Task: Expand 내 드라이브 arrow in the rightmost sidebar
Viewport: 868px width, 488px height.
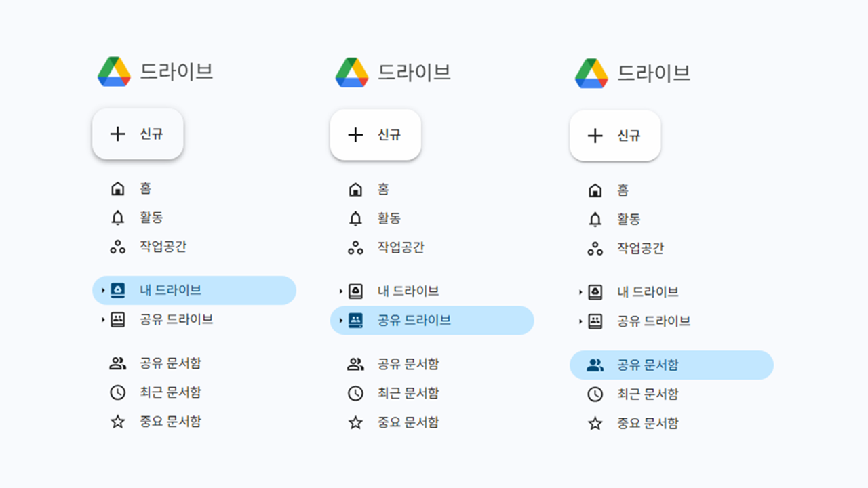Action: [x=580, y=292]
